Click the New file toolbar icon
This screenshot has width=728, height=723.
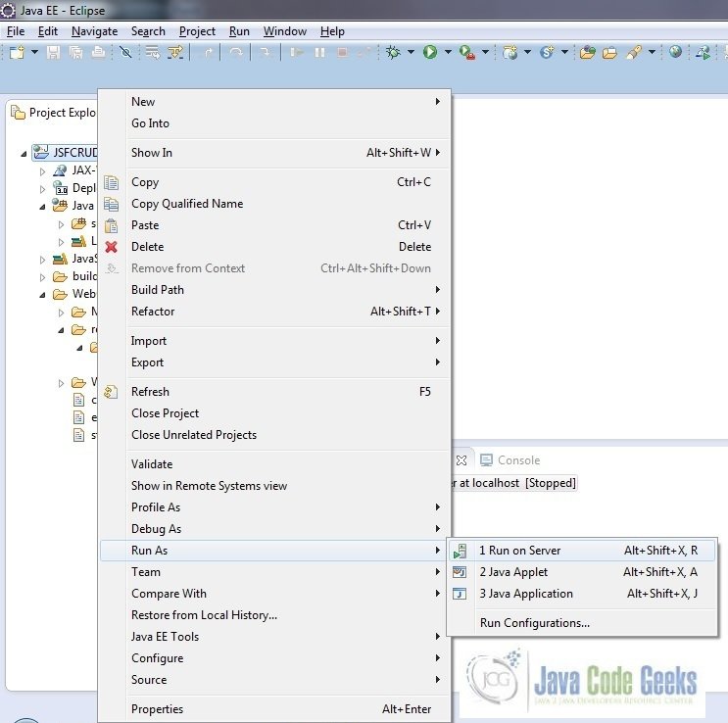click(x=17, y=52)
